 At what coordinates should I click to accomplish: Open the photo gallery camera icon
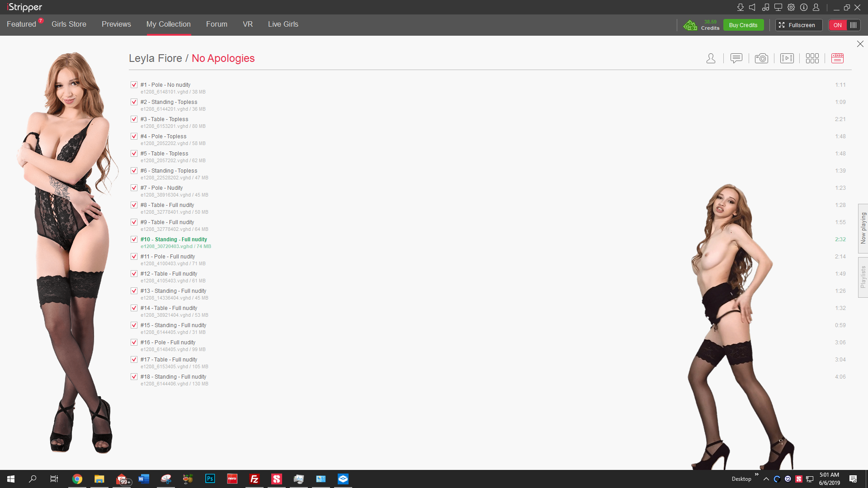click(761, 58)
